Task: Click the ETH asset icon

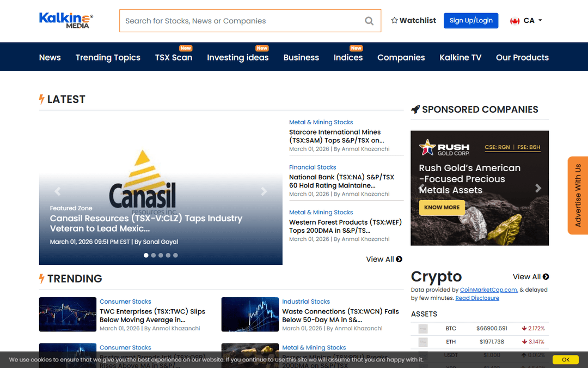Action: coord(422,342)
